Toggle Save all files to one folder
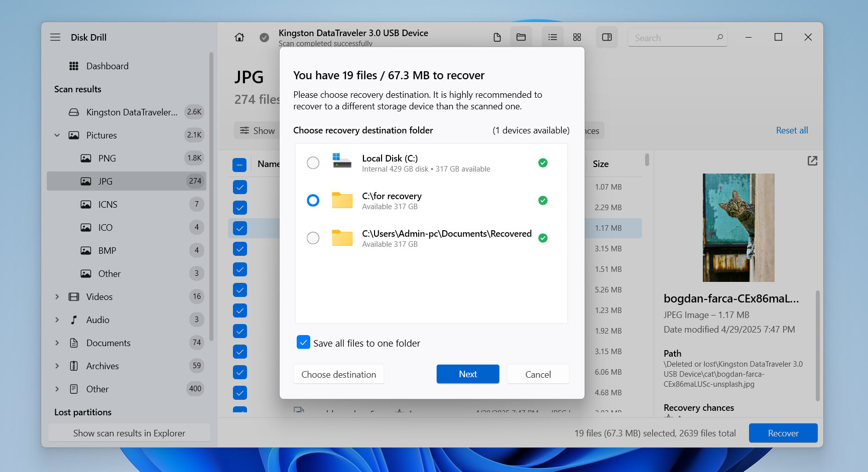 coord(303,342)
